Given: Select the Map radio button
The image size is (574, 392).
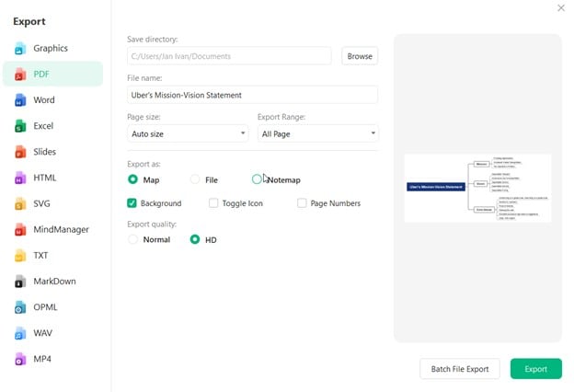Looking at the screenshot, I should (x=132, y=179).
